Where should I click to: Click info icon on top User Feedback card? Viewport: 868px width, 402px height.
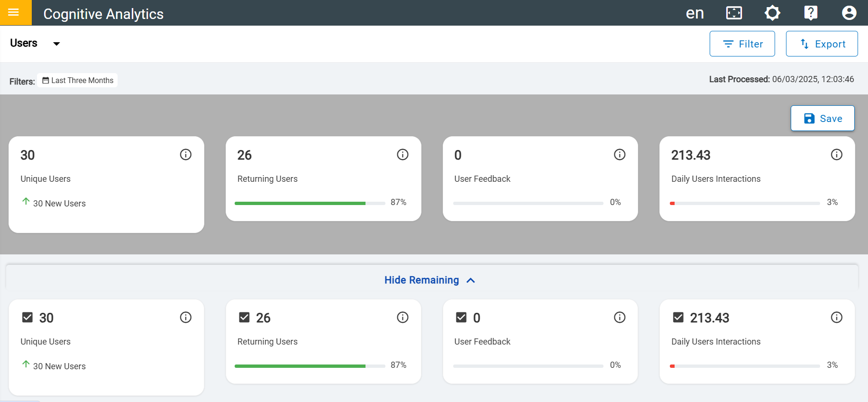tap(620, 155)
